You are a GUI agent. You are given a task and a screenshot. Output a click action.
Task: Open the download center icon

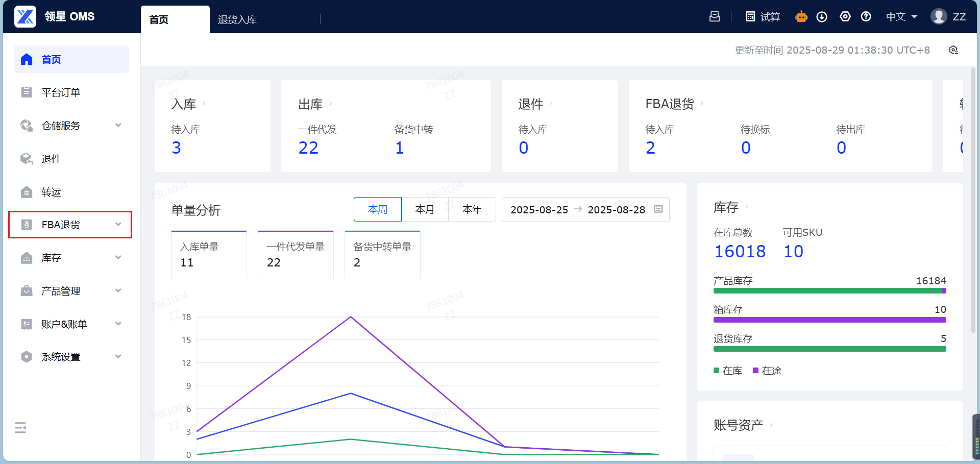822,17
